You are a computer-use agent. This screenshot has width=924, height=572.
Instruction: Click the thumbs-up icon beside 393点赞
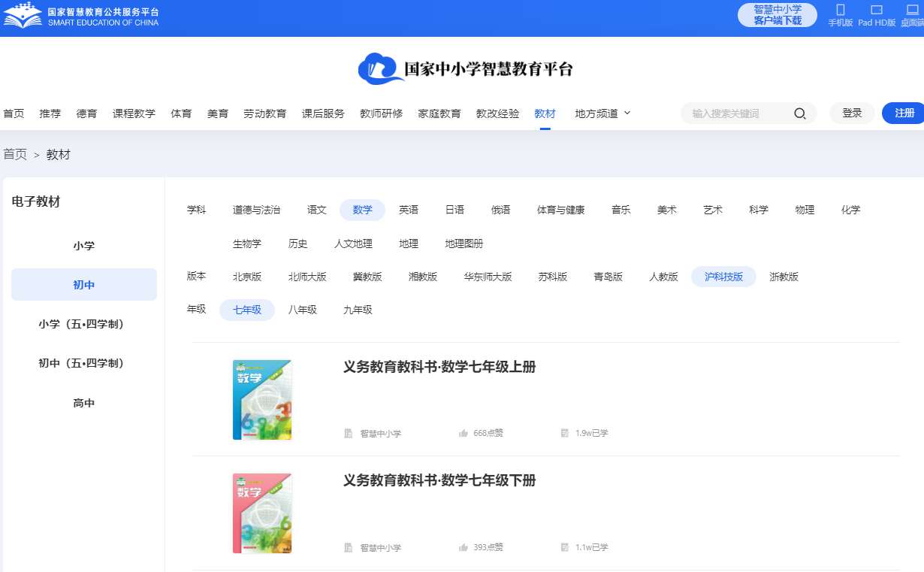(464, 547)
